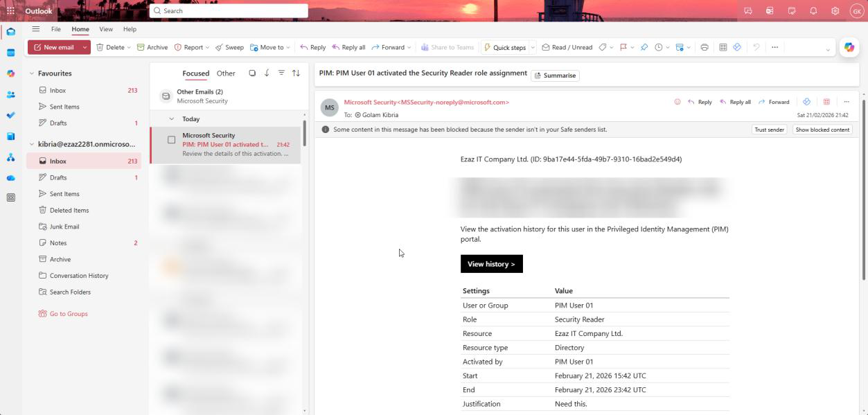Open message header More actions ellipsis
This screenshot has height=415, width=868.
(x=846, y=102)
